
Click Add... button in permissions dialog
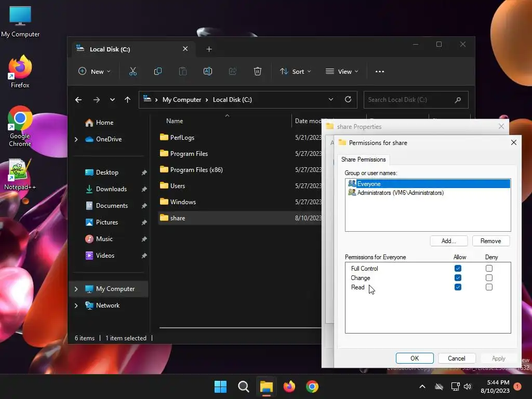click(448, 241)
